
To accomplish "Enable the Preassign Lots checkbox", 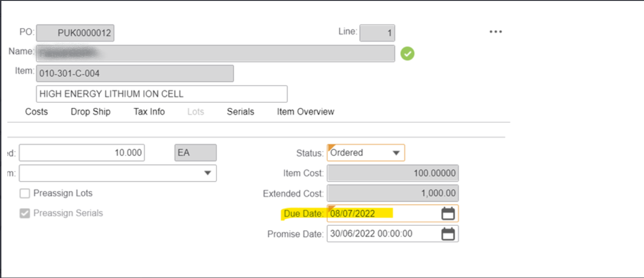I will click(25, 193).
